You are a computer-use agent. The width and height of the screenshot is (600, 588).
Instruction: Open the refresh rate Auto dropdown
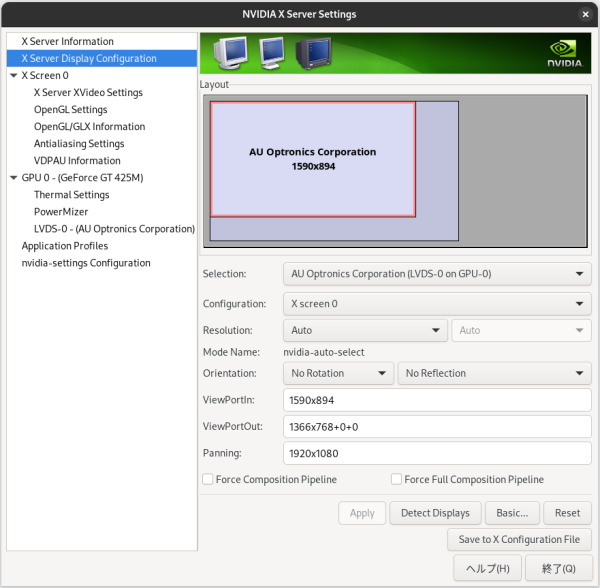[x=521, y=330]
